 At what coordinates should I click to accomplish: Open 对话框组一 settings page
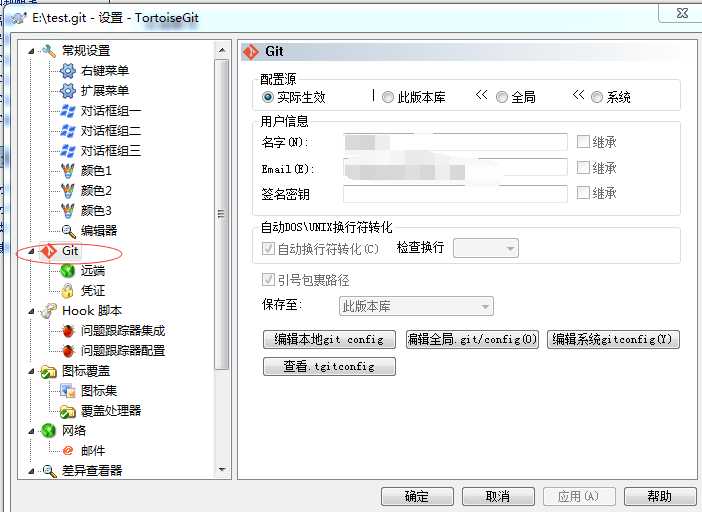click(x=111, y=111)
